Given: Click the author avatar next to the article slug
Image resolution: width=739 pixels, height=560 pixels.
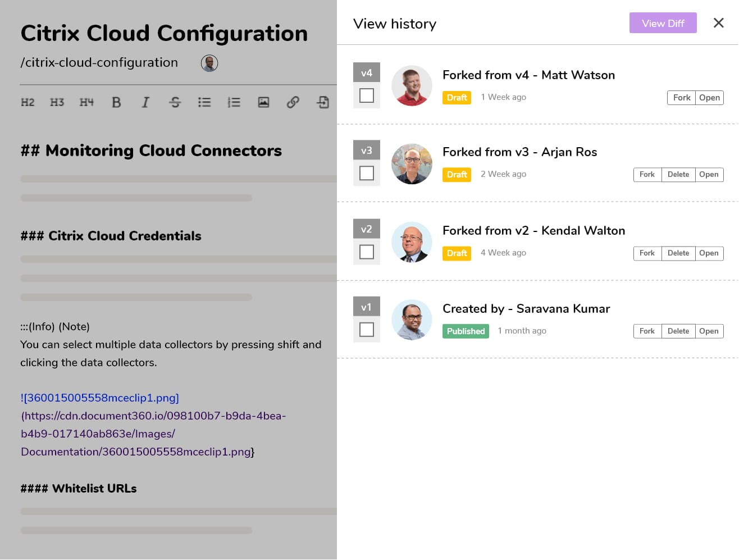Looking at the screenshot, I should coord(209,63).
